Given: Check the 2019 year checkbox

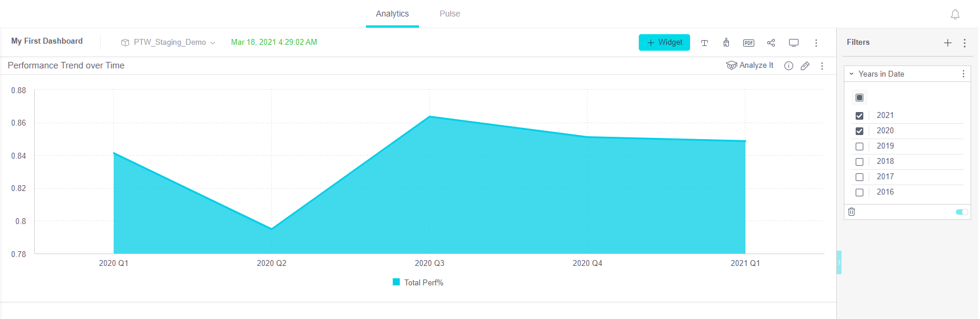Looking at the screenshot, I should point(859,146).
